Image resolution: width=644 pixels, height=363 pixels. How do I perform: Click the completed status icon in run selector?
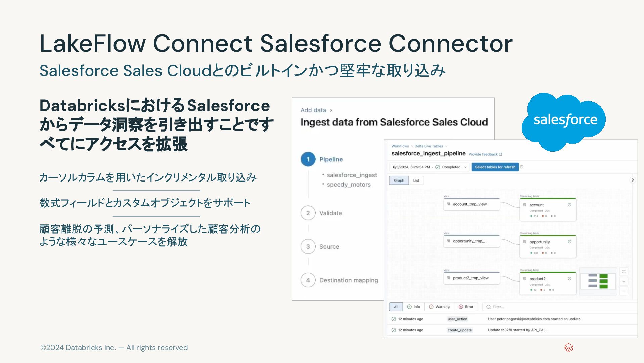(x=438, y=167)
